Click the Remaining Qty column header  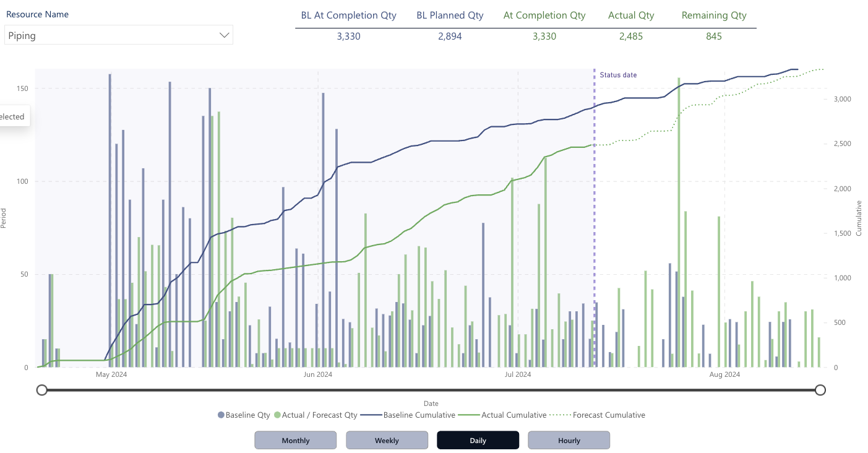pyautogui.click(x=714, y=15)
